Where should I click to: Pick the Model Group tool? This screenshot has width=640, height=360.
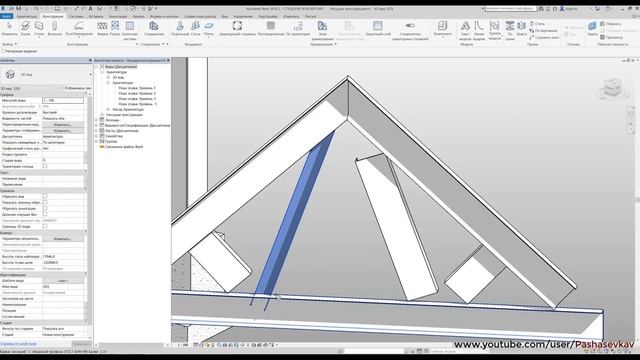(x=494, y=31)
